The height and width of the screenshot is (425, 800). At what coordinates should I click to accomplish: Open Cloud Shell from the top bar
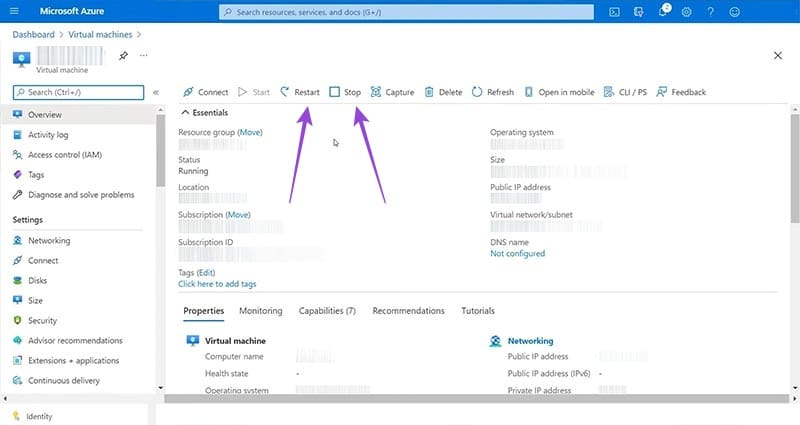click(614, 11)
